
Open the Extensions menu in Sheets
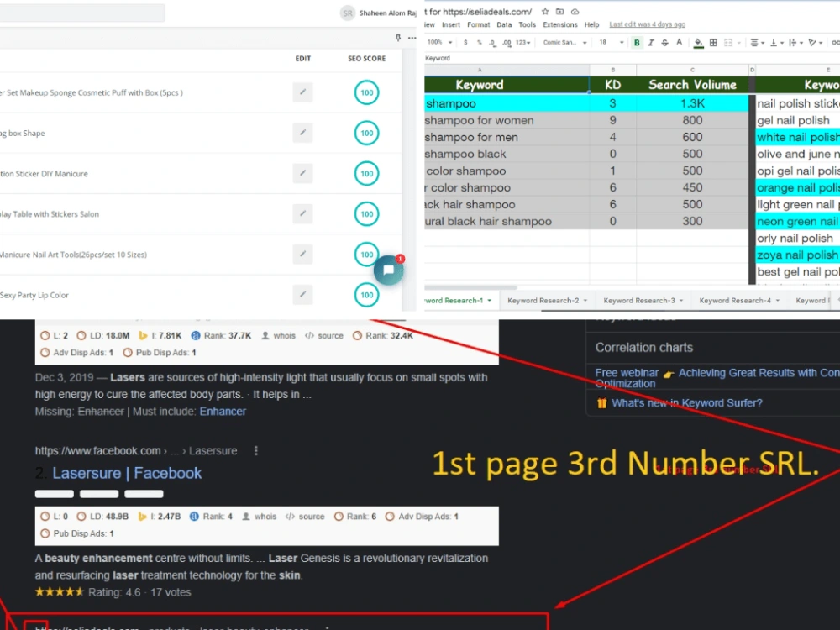[x=559, y=24]
